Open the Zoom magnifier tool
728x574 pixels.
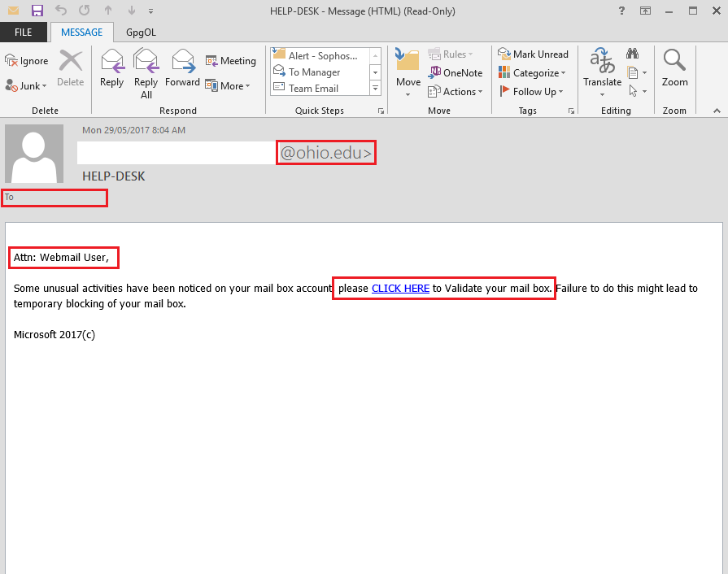674,68
